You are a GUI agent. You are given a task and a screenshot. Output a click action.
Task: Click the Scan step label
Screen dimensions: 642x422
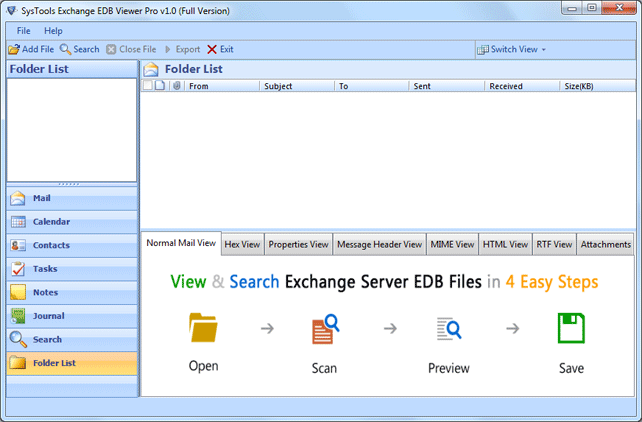point(324,368)
